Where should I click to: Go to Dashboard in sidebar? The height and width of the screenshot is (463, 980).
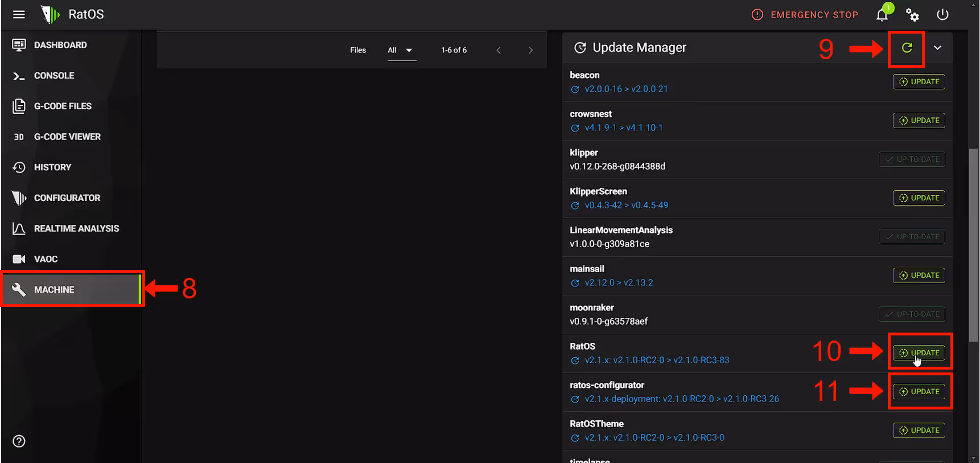tap(71, 45)
